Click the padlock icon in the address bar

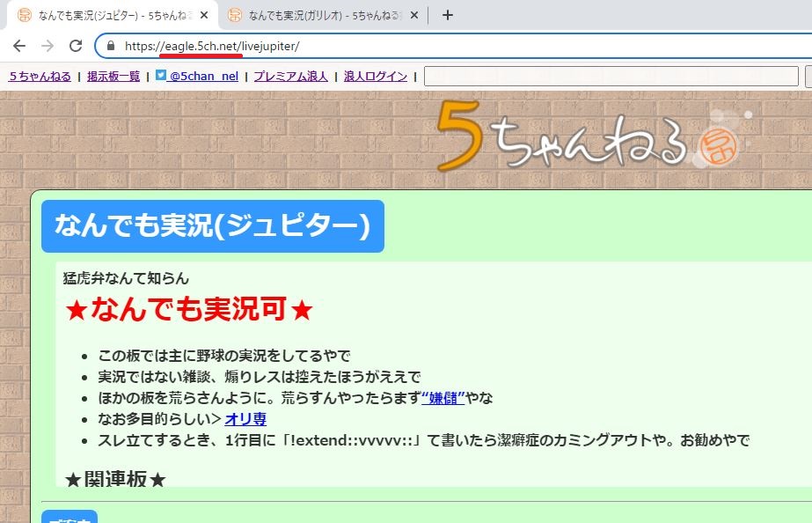point(109,46)
